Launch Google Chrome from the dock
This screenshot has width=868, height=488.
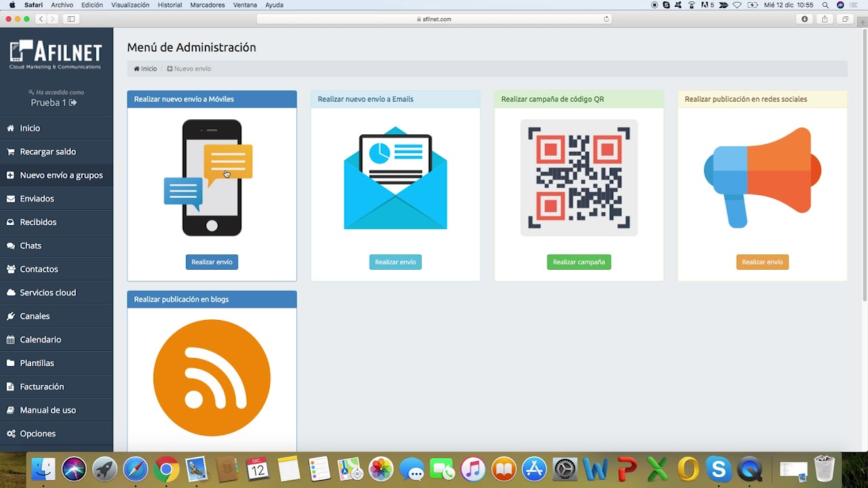click(166, 469)
